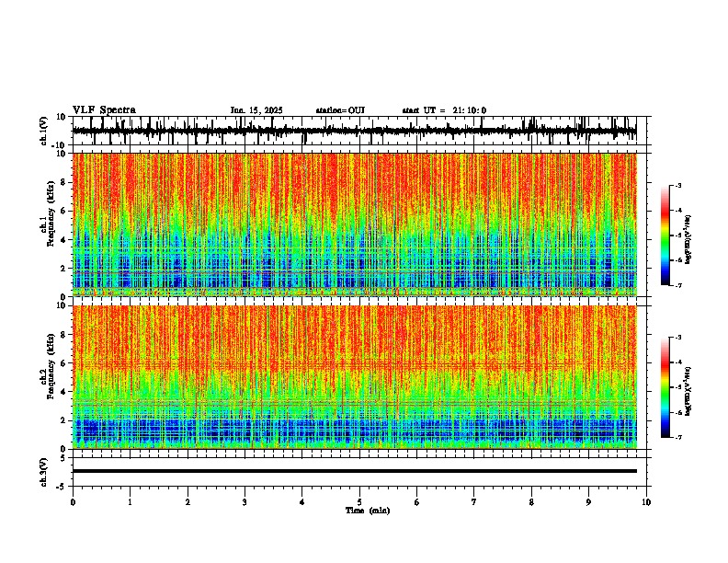
Task: Click the '0' tick on the time axis
Action: pos(73,502)
